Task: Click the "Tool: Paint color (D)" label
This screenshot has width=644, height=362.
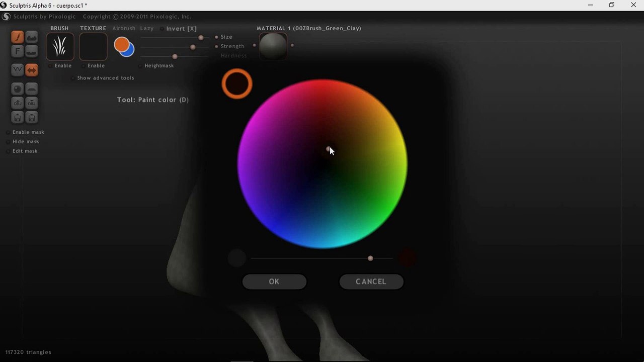Action: coord(153,100)
